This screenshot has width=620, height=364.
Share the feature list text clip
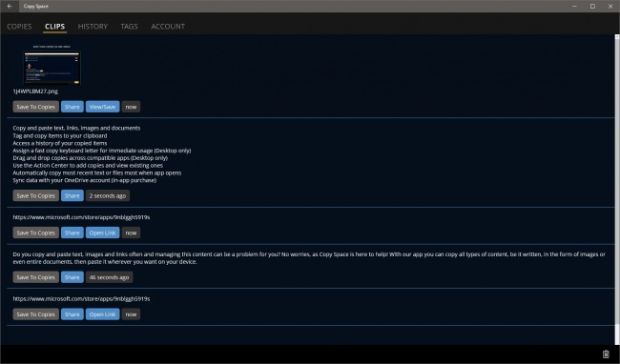coord(72,196)
